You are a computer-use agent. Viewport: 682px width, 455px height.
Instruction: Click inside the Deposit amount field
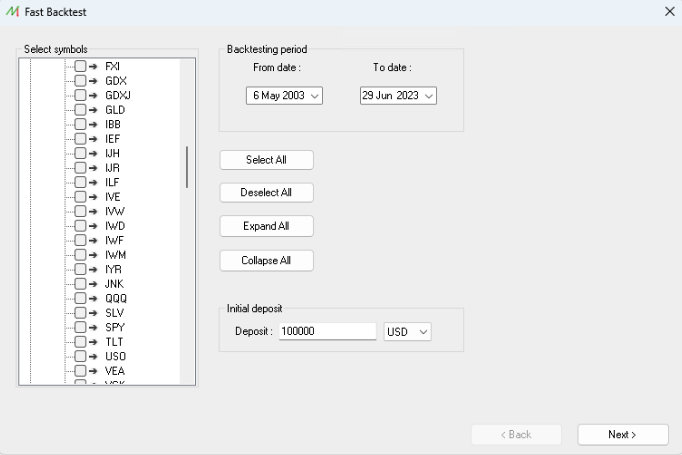point(327,331)
